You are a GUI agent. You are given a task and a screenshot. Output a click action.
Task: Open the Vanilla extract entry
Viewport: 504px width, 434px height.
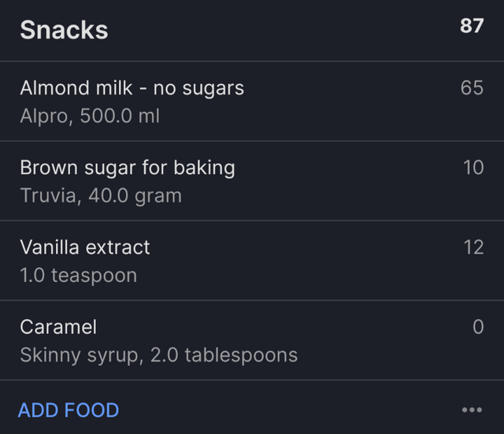pyautogui.click(x=84, y=247)
